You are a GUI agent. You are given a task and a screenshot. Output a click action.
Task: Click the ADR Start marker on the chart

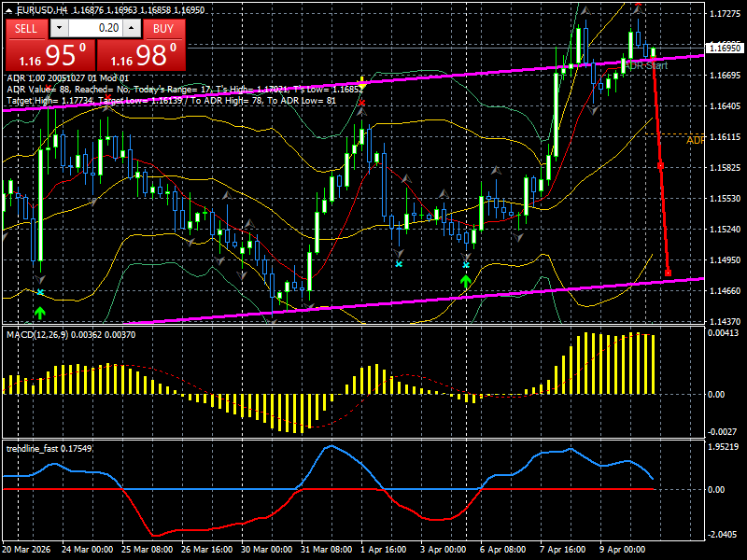coord(644,65)
